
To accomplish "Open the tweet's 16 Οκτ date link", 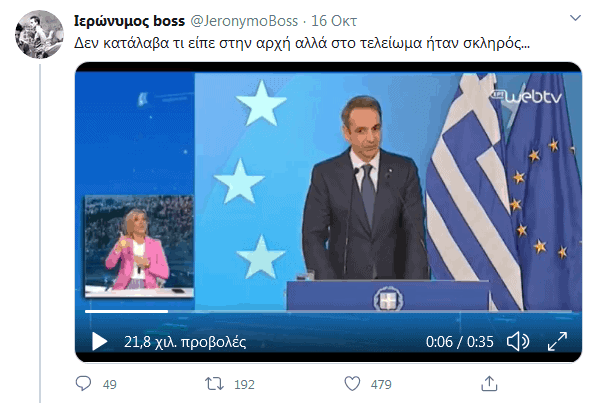I will [334, 21].
